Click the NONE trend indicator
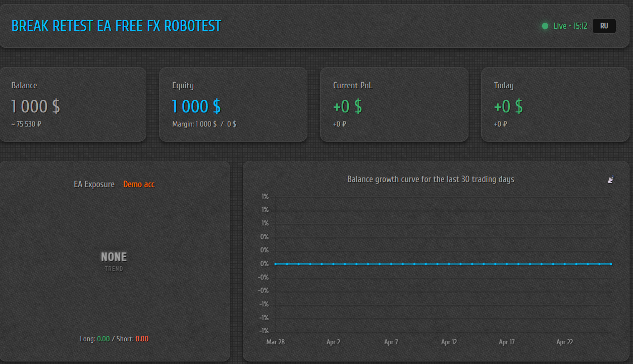The height and width of the screenshot is (364, 633). tap(114, 257)
